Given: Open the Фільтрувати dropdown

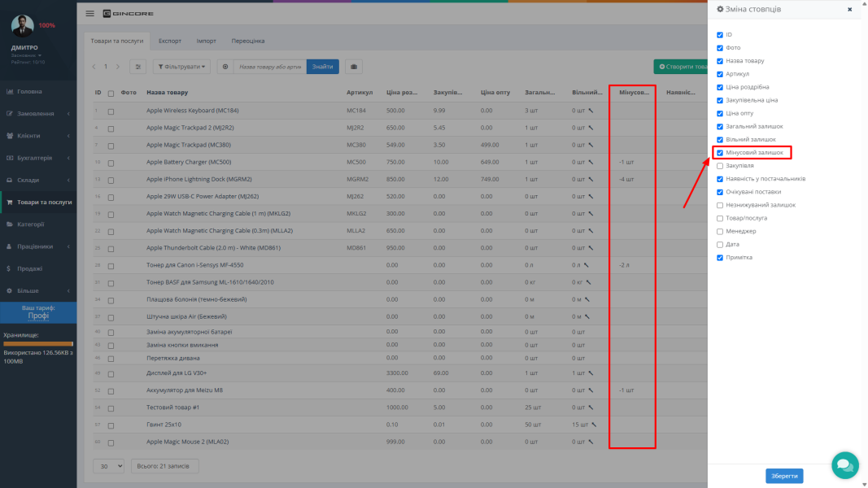Looking at the screenshot, I should pos(181,67).
